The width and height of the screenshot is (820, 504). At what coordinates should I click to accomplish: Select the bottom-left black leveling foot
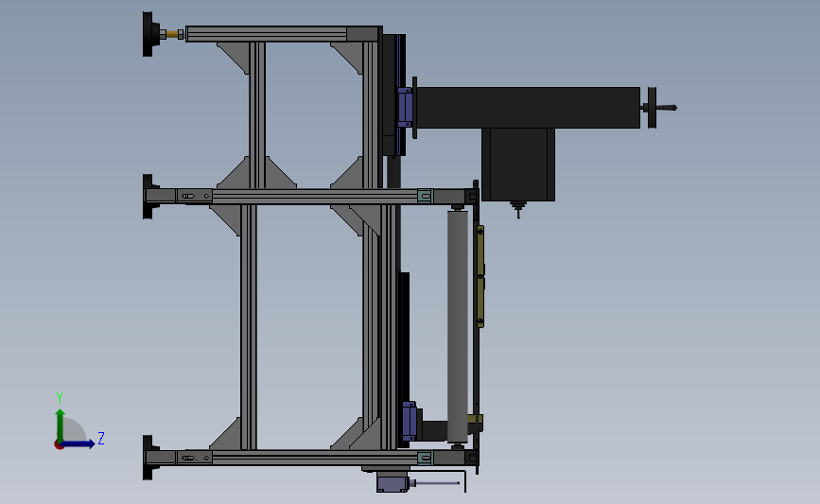149,458
